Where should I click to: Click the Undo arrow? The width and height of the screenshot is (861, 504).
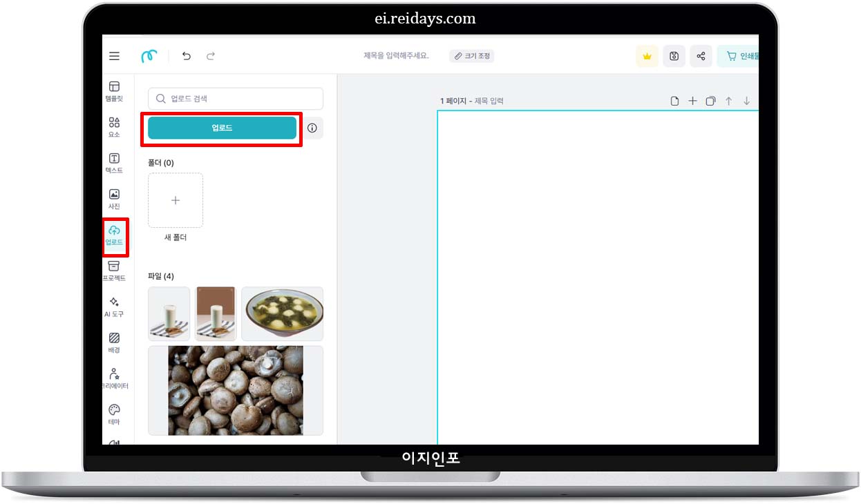(186, 56)
